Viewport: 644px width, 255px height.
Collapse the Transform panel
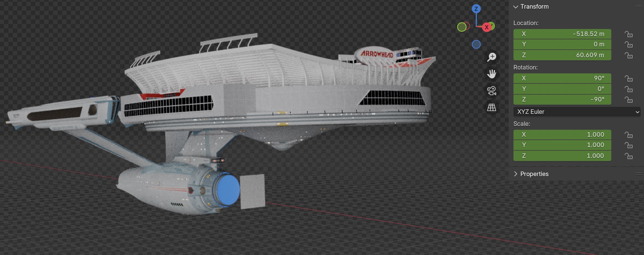(516, 7)
